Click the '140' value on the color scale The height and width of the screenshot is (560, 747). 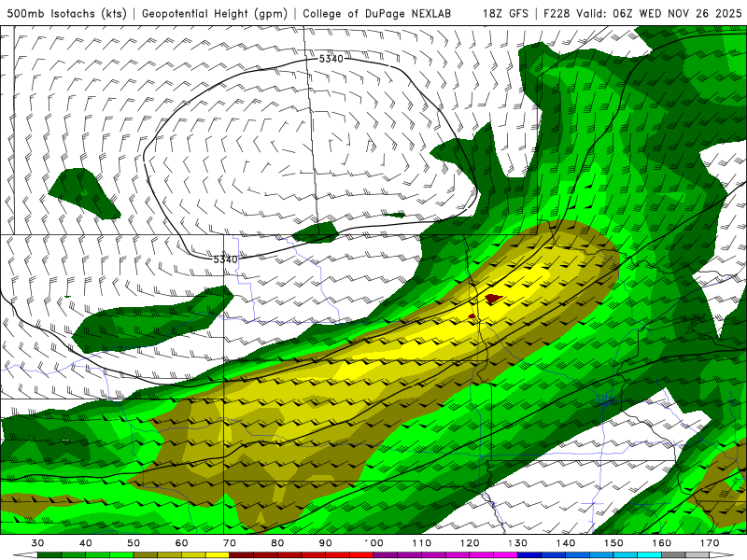(566, 543)
